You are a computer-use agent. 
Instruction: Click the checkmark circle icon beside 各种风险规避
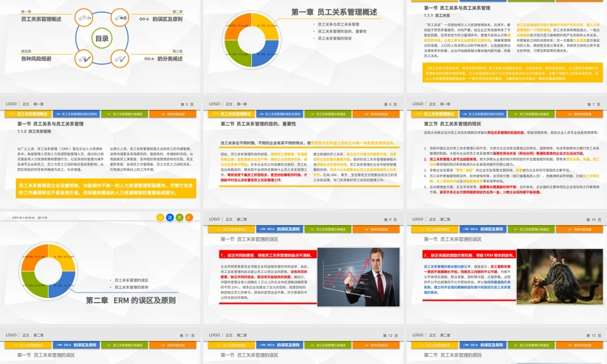pyautogui.click(x=83, y=58)
